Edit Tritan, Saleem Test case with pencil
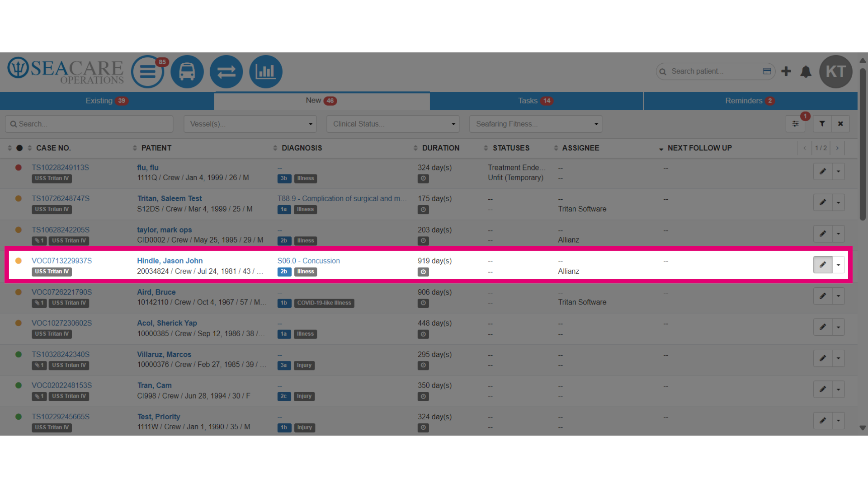Viewport: 868px width, 488px height. tap(823, 202)
